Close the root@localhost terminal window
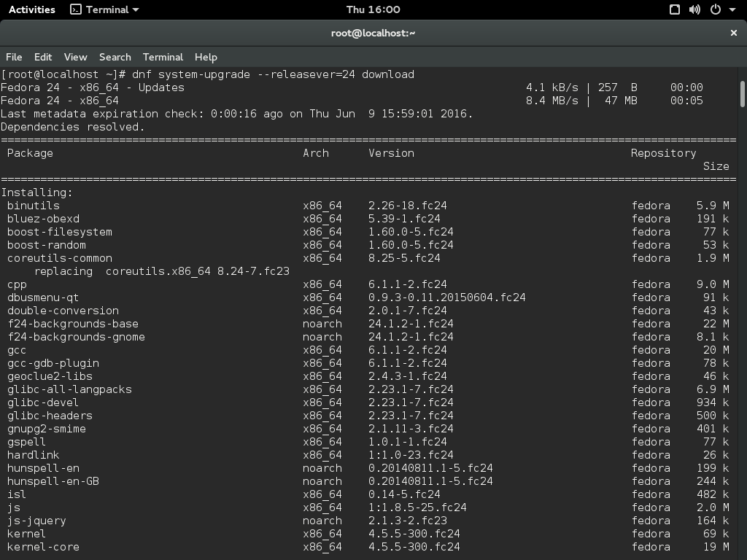This screenshot has width=747, height=560. [x=734, y=33]
